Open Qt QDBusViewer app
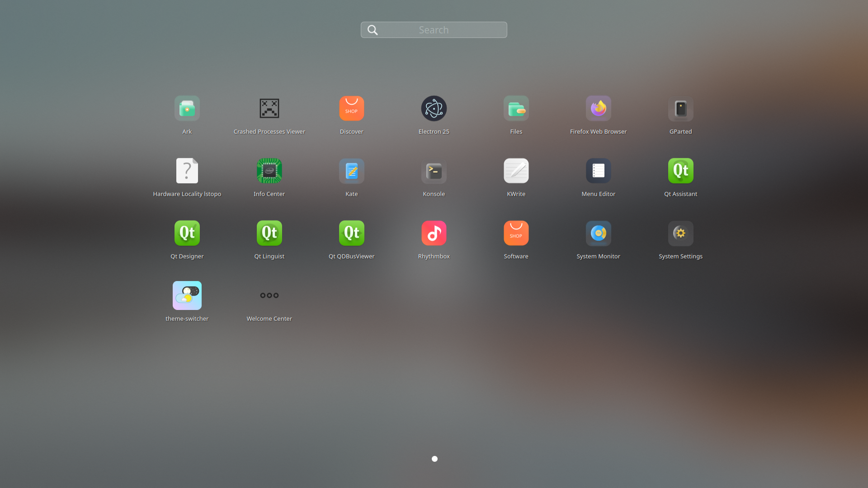Screen dimensions: 868x488 point(351,232)
